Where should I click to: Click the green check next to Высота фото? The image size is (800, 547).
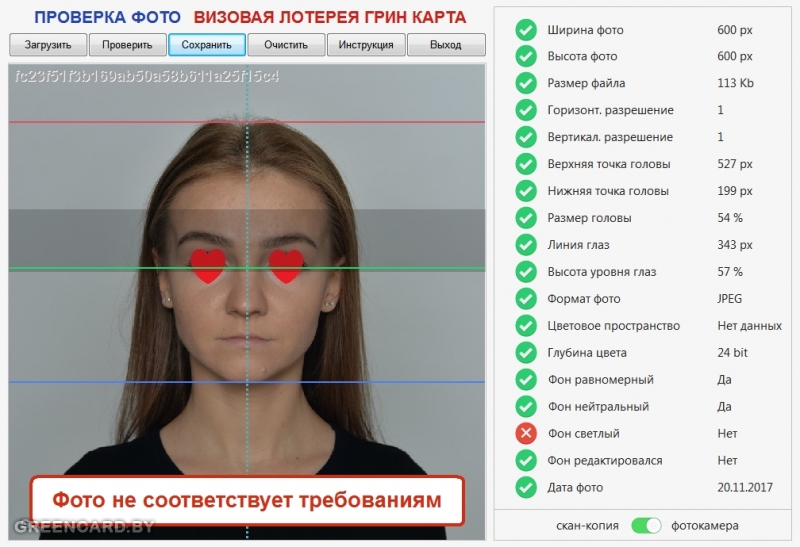click(526, 56)
